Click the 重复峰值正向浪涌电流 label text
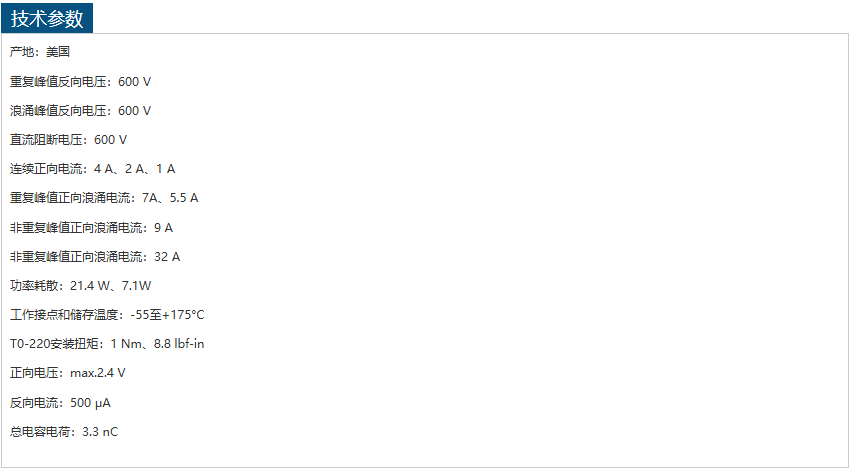The width and height of the screenshot is (856, 474). click(x=70, y=198)
